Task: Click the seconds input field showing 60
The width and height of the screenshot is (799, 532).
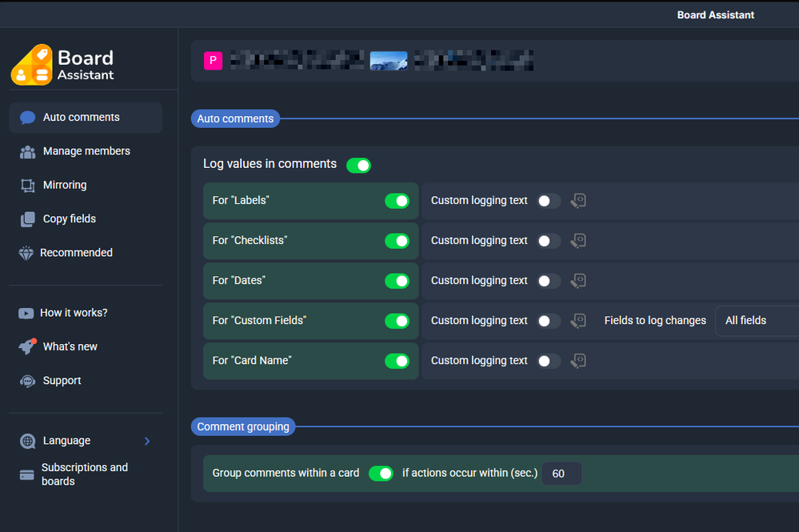Action: [561, 474]
